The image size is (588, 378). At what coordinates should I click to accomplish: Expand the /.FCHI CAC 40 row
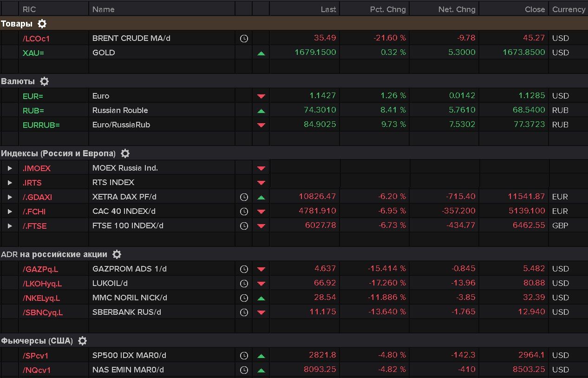coord(10,212)
